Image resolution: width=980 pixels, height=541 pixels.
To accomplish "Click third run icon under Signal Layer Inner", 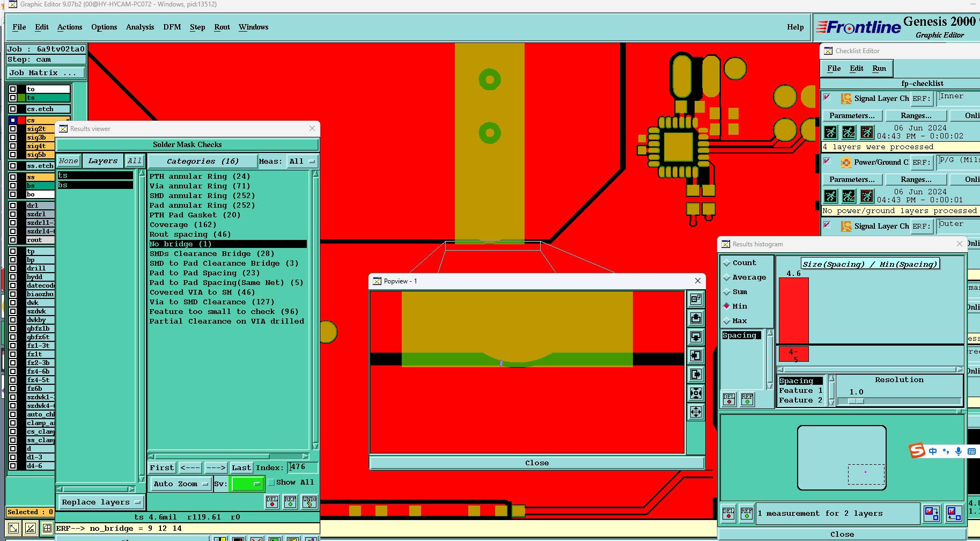I will (867, 132).
